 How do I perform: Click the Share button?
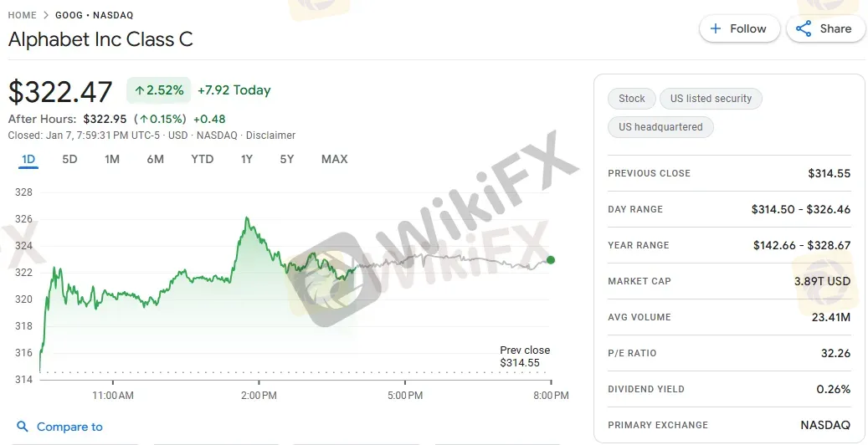(824, 28)
